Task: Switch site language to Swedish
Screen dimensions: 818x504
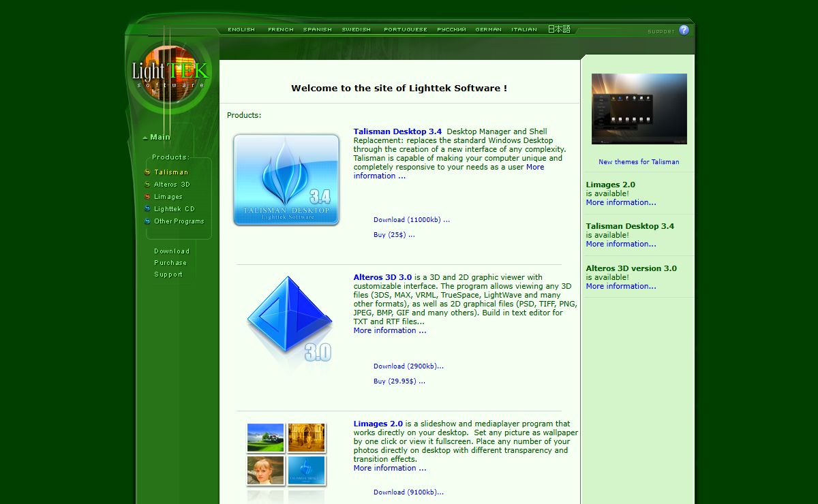Action: click(x=357, y=30)
